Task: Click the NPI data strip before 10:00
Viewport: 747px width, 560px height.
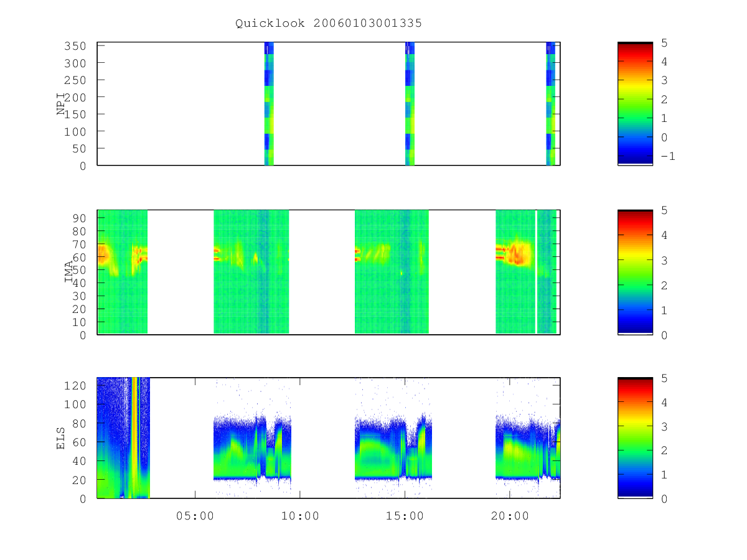Action: (269, 103)
